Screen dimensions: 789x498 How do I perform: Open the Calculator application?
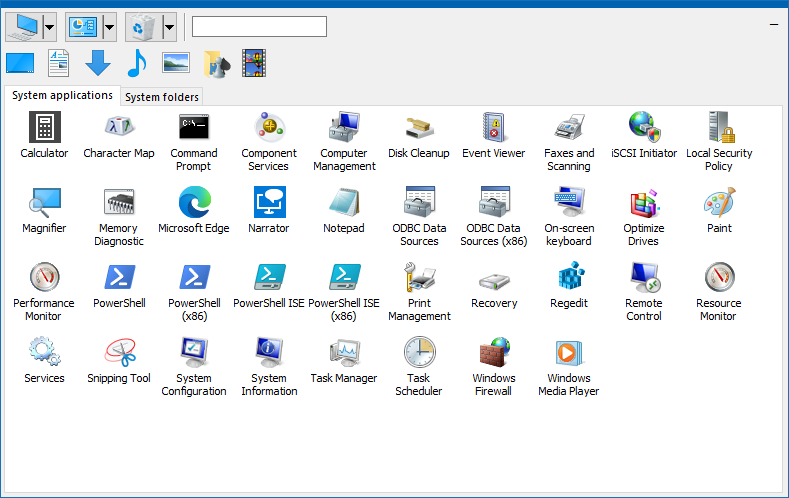[44, 128]
